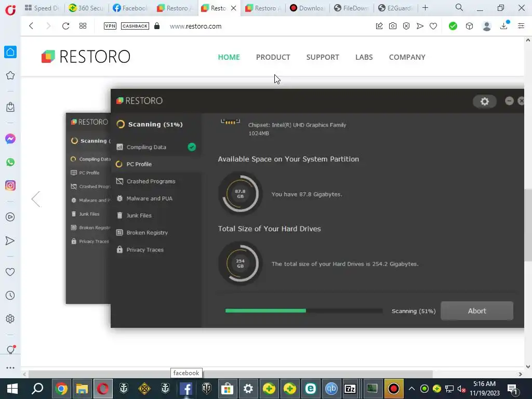
Task: Open HOME in Restoro navigation
Action: pyautogui.click(x=229, y=57)
